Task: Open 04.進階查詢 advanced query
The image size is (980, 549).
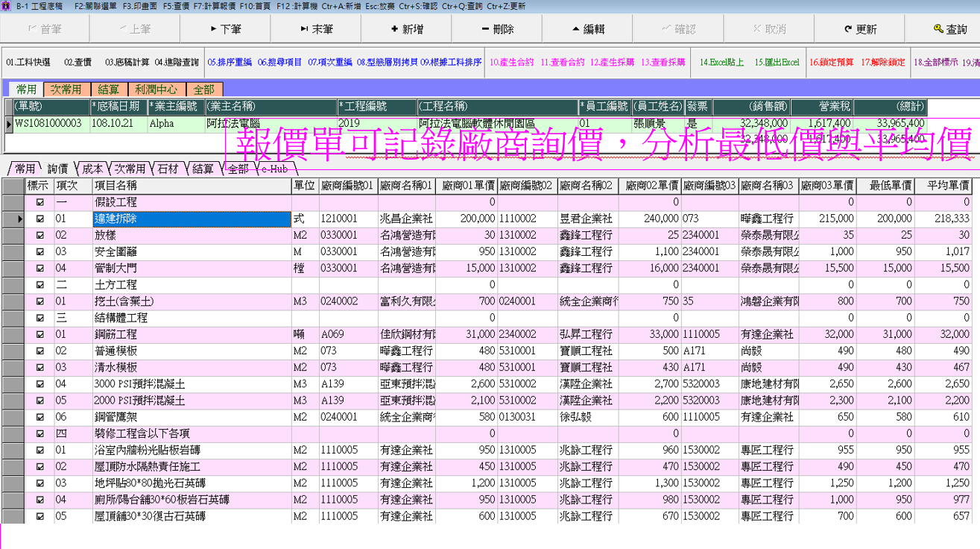Action: (x=177, y=63)
